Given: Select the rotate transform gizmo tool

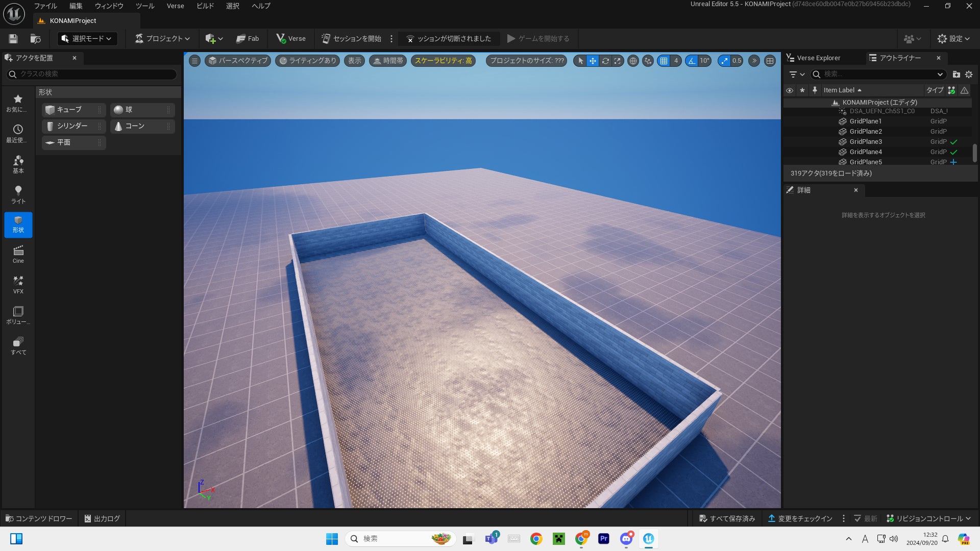Looking at the screenshot, I should [605, 61].
